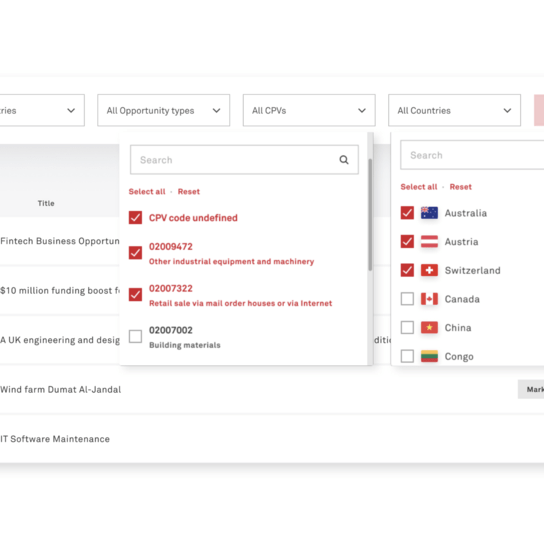544x544 pixels.
Task: Collapse the All CPVs dropdown
Action: pos(309,110)
